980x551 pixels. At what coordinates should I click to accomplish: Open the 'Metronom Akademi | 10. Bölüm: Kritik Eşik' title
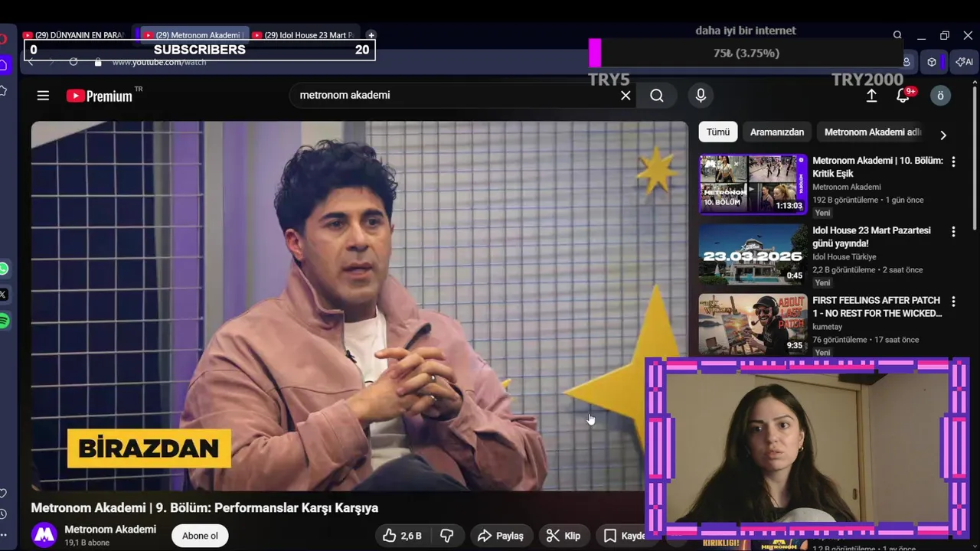tap(877, 167)
